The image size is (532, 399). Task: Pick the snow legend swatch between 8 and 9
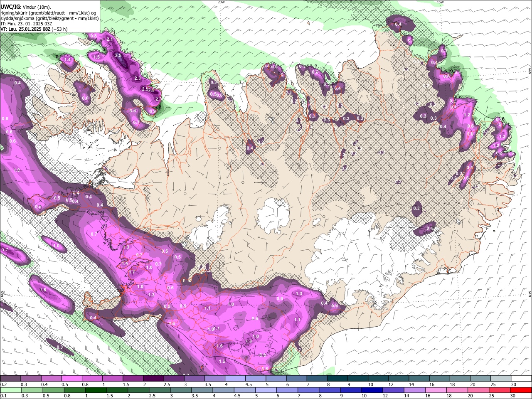[x=337, y=379]
